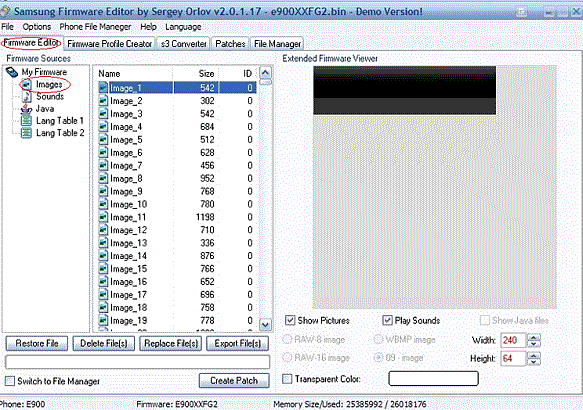Click the Sounds music note icon
Image resolution: width=583 pixels, height=410 pixels.
[x=27, y=97]
